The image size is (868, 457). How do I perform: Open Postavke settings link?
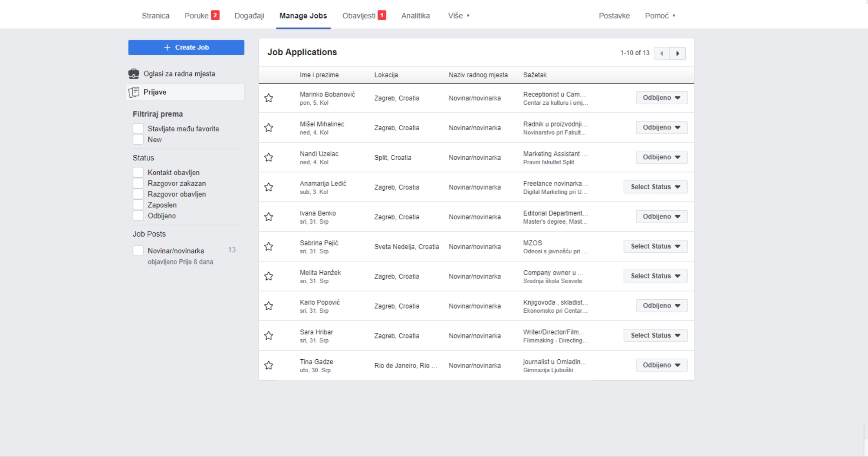click(614, 16)
